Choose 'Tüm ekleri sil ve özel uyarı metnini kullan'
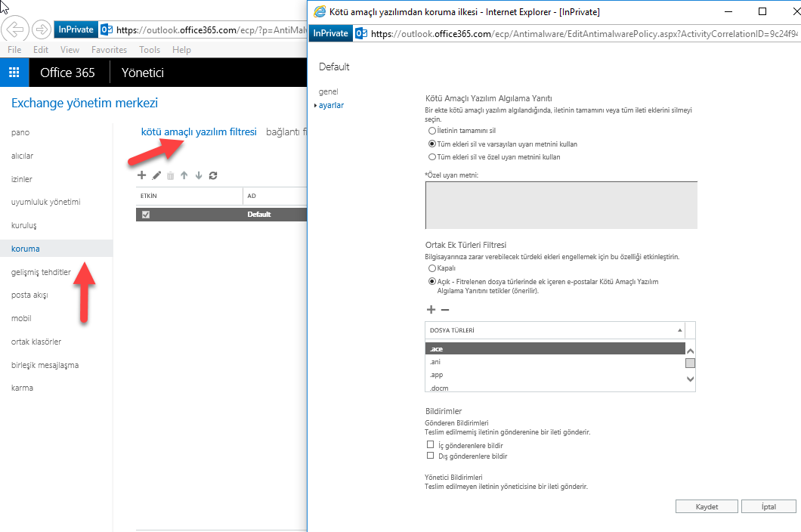801x532 pixels. coord(432,157)
